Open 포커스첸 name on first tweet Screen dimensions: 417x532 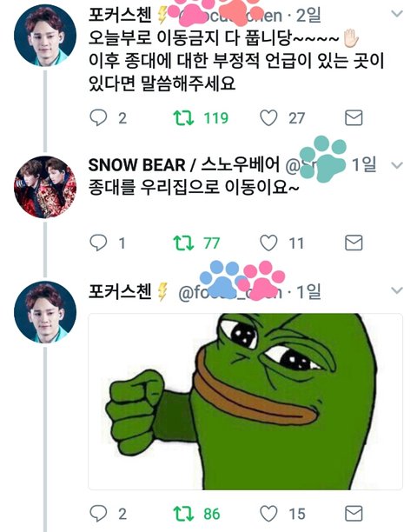[x=120, y=16]
